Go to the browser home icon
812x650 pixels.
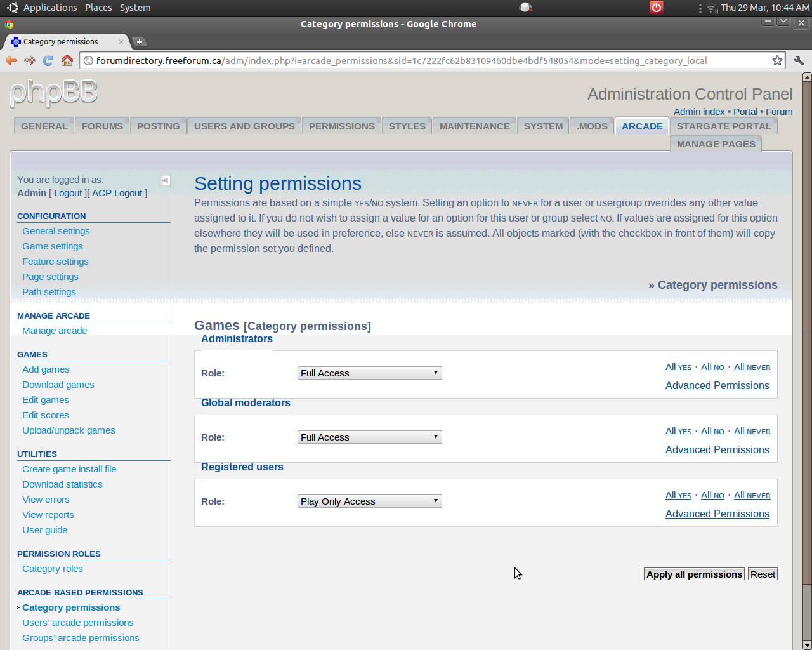click(x=67, y=60)
